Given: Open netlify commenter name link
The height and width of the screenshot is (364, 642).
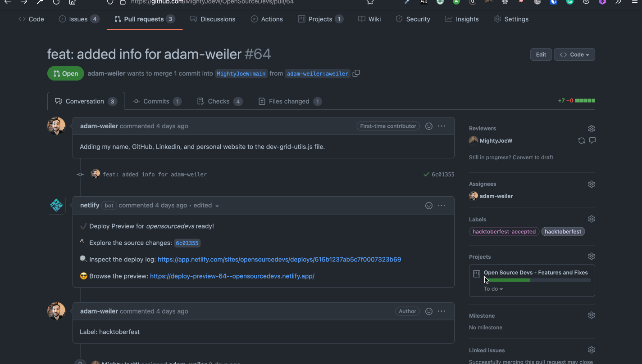Looking at the screenshot, I should 90,205.
